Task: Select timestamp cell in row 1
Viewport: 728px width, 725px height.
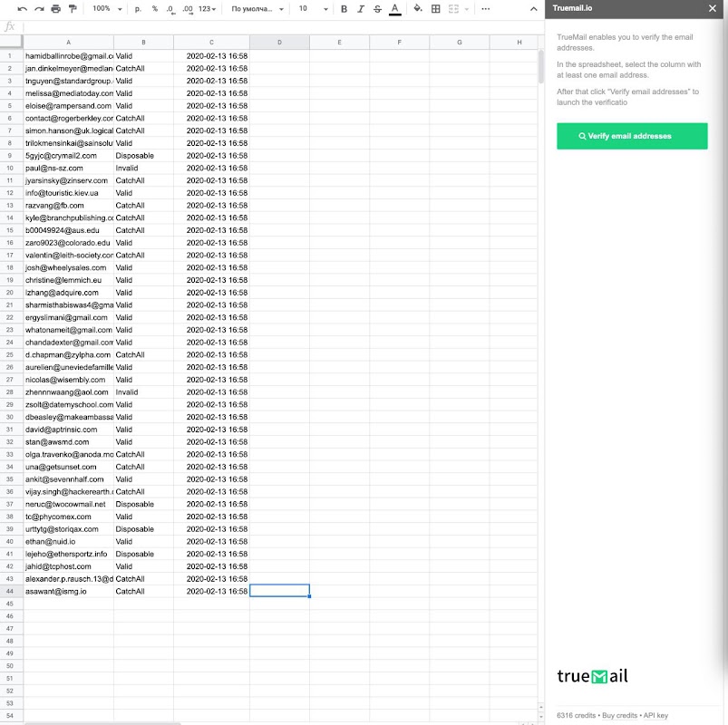Action: coord(211,56)
